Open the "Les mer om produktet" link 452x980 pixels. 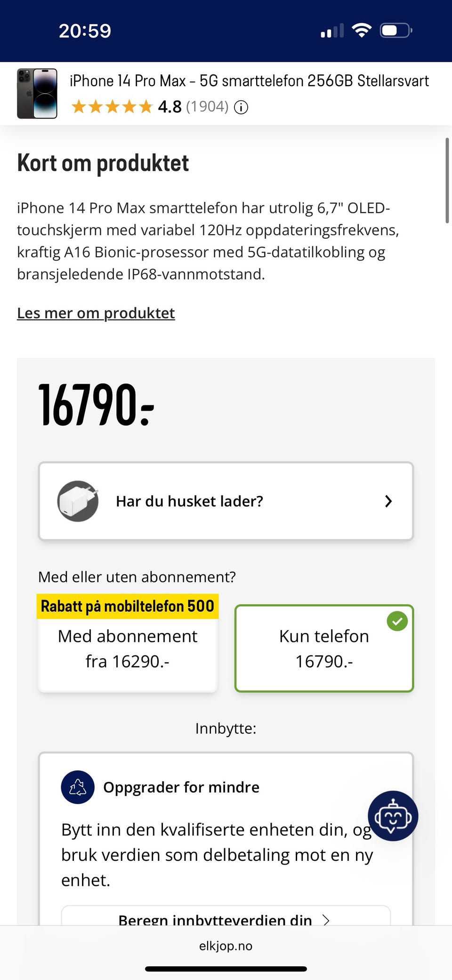pyautogui.click(x=96, y=313)
